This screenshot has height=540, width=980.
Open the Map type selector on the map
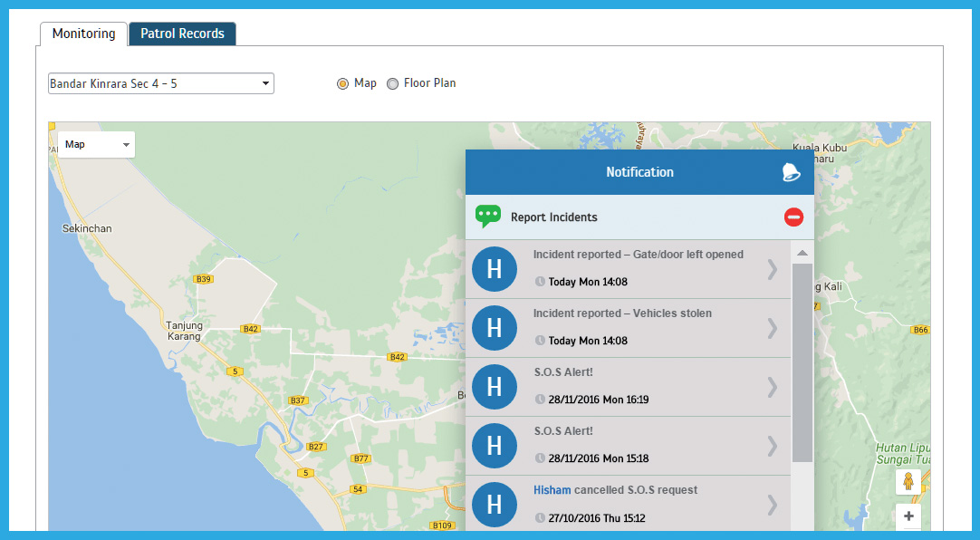pyautogui.click(x=96, y=144)
